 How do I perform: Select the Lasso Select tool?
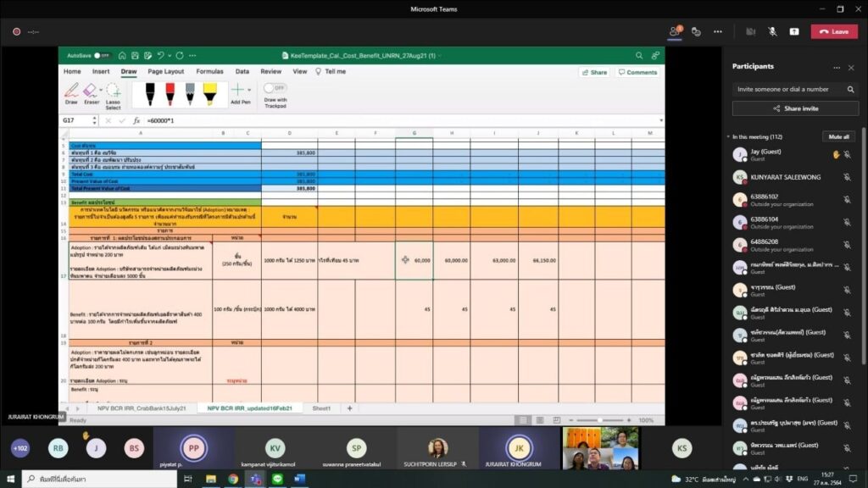coord(113,94)
